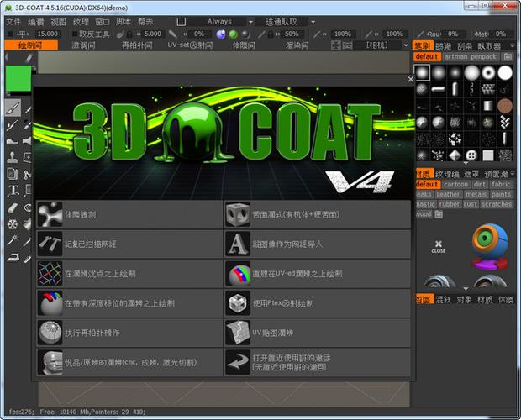The width and height of the screenshot is (521, 420).
Task: Click the 15.000 depth value field
Action: [48, 34]
